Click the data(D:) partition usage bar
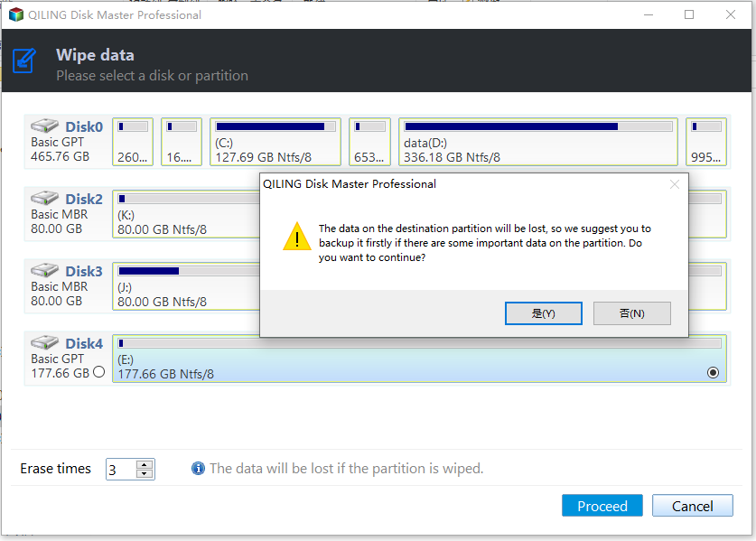The height and width of the screenshot is (541, 756). click(x=538, y=126)
